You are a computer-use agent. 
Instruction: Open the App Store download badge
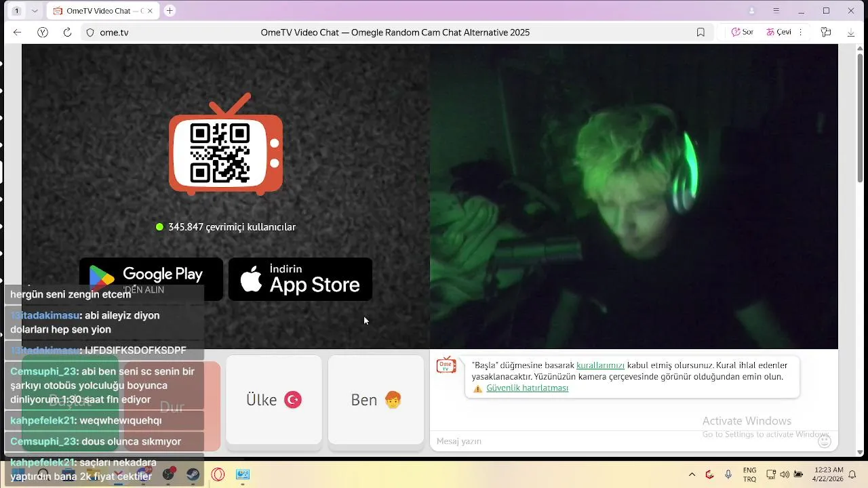coord(300,279)
